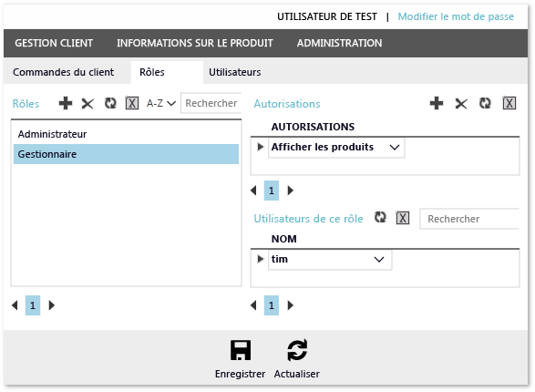
Task: Refresh the Autorisations list icon
Action: coord(485,103)
